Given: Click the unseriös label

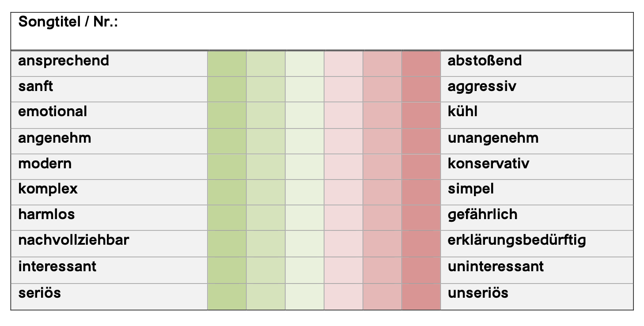Looking at the screenshot, I should tap(478, 293).
